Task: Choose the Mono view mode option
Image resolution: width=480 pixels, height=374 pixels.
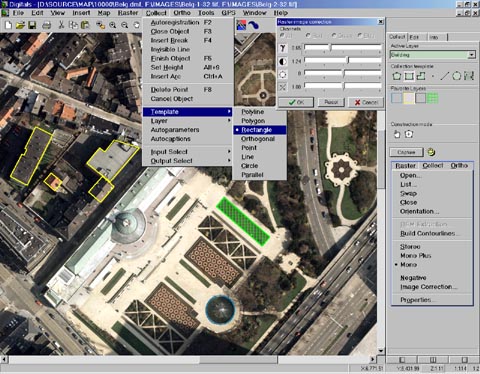Action: 409,265
